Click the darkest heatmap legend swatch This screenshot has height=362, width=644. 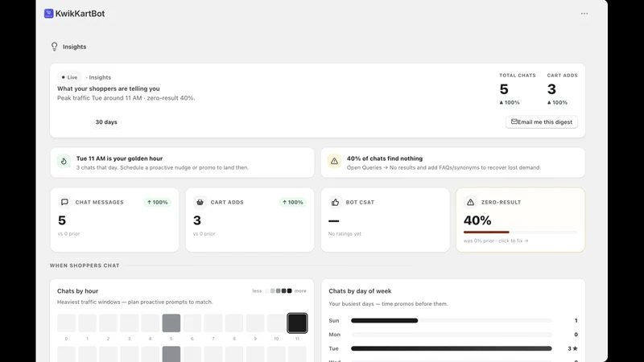(x=289, y=290)
